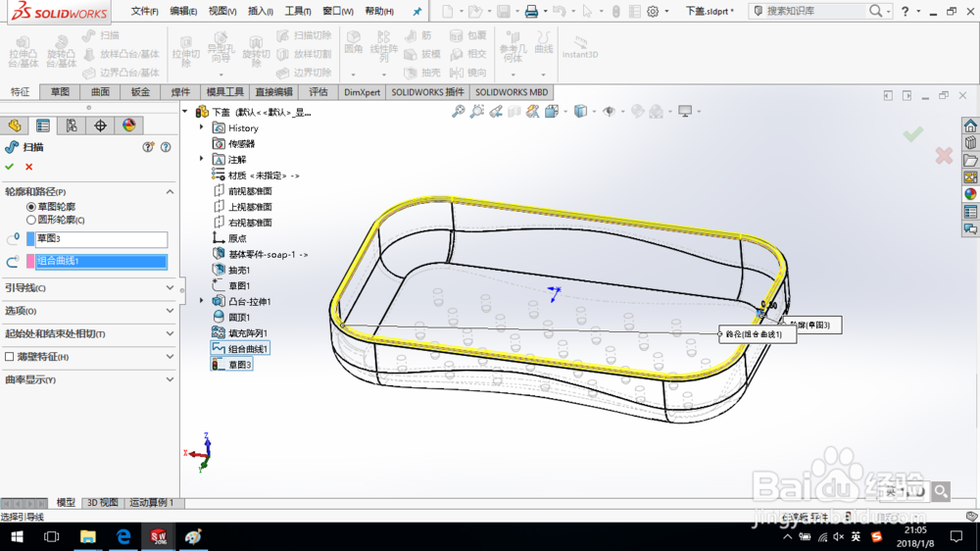The image size is (980, 551).
Task: Expand the History tree node
Action: point(201,127)
